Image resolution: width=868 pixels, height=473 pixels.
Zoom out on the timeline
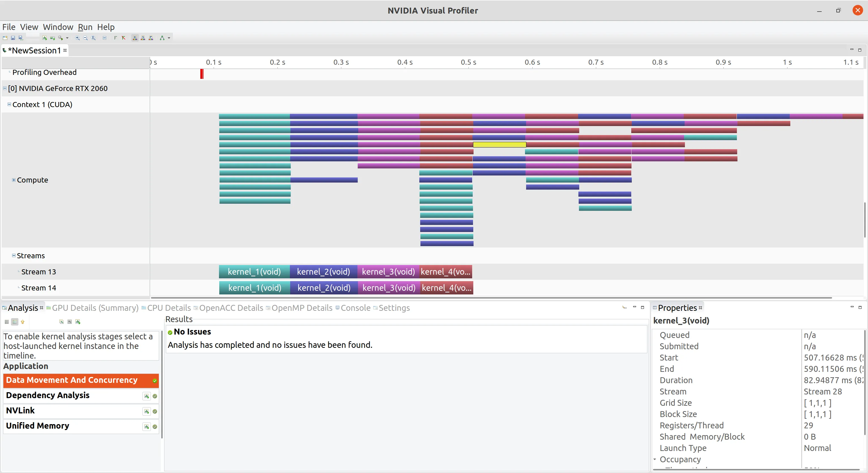pyautogui.click(x=86, y=38)
